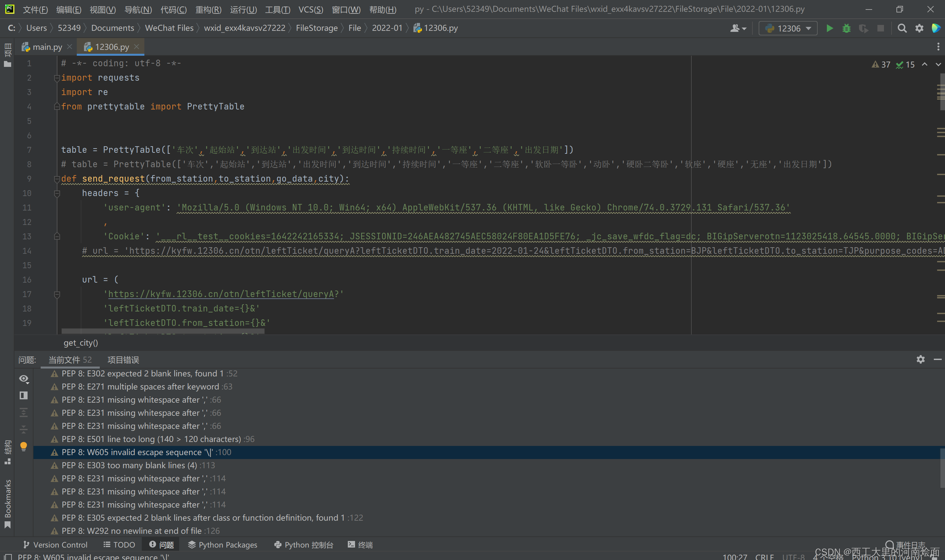Debug 12306 with the bug icon

846,28
